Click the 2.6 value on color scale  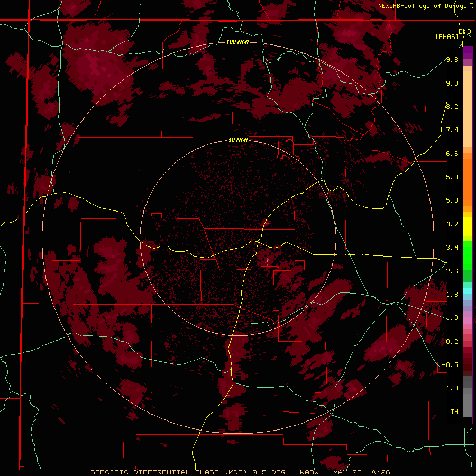coord(452,271)
